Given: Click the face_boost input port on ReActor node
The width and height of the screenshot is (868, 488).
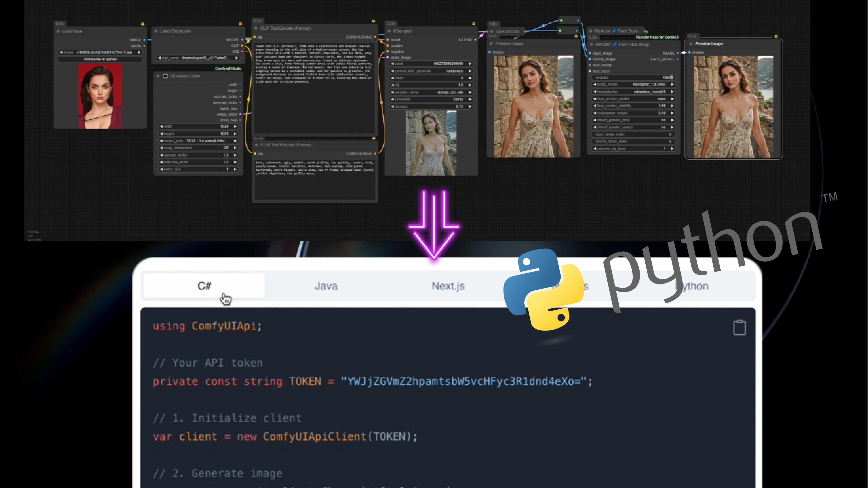Looking at the screenshot, I should coord(590,71).
